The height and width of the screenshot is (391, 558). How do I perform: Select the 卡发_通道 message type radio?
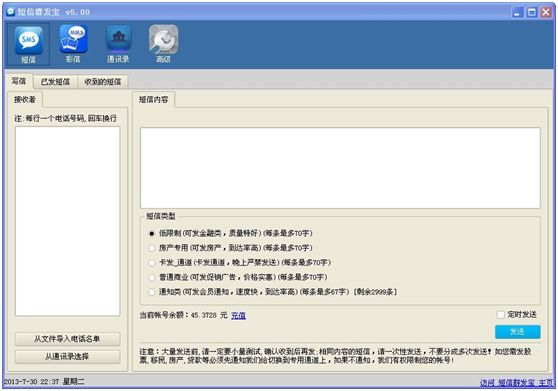152,263
